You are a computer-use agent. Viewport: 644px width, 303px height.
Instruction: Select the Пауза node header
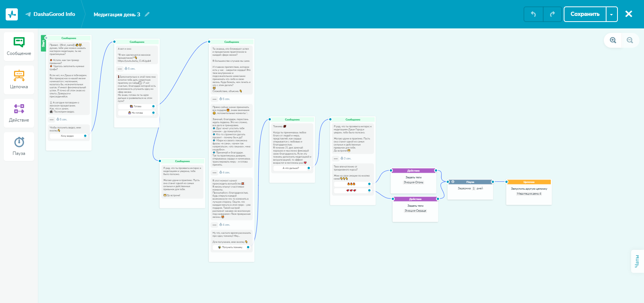tap(470, 182)
